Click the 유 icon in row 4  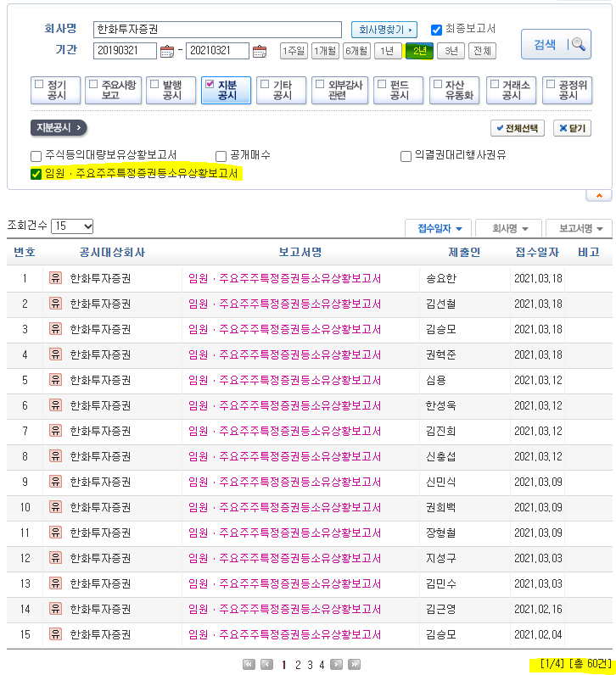[x=55, y=354]
